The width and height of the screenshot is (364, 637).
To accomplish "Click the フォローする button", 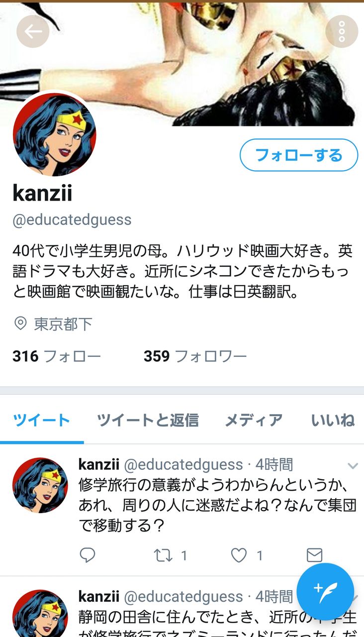I will [x=299, y=155].
